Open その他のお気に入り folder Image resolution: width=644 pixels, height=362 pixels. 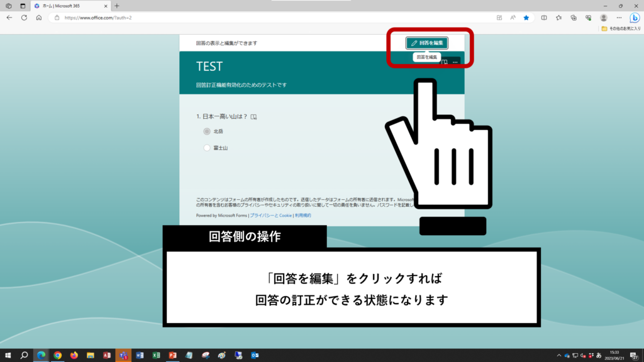[x=621, y=29]
